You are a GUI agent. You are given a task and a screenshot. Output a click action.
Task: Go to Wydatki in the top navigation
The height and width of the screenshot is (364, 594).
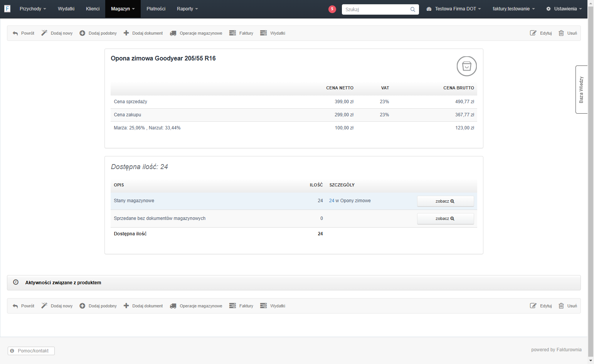pyautogui.click(x=66, y=9)
